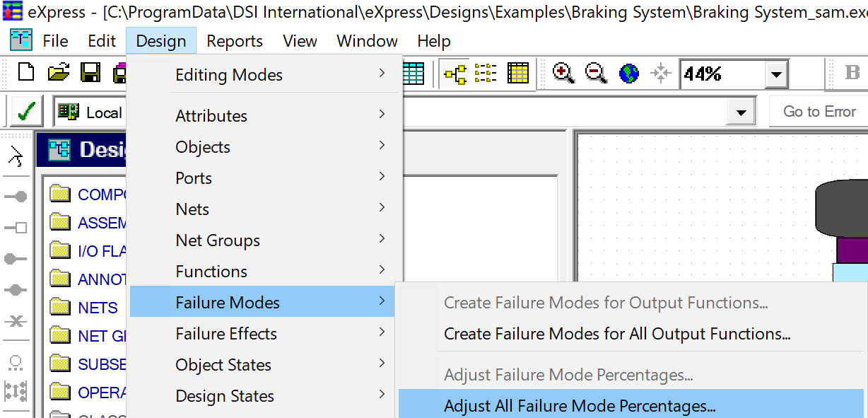Click the Open file folder icon

click(59, 72)
